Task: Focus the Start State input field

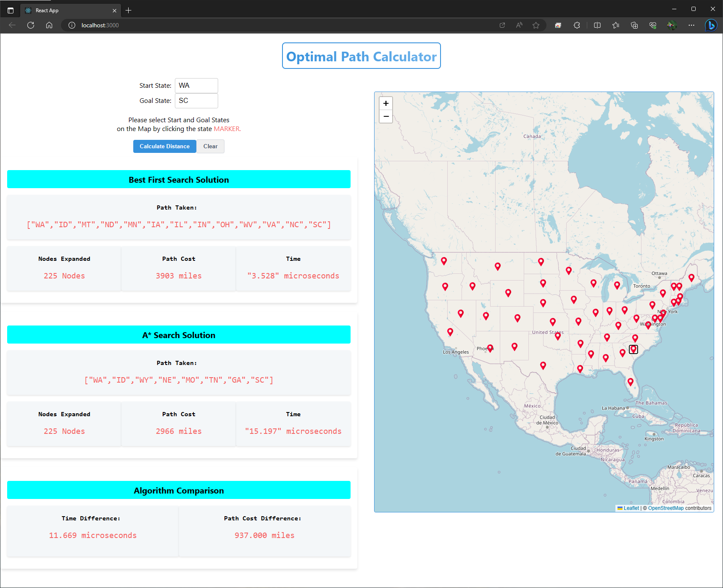Action: tap(196, 86)
